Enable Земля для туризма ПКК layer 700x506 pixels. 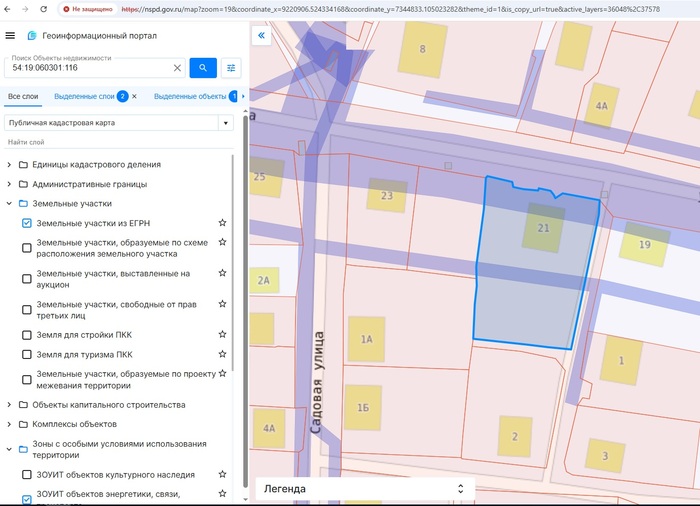[27, 355]
